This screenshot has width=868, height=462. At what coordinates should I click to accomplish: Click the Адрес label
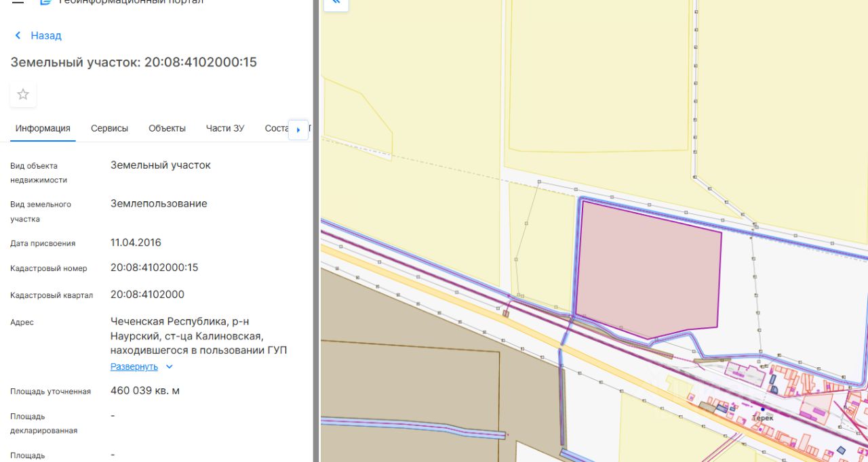(x=22, y=322)
